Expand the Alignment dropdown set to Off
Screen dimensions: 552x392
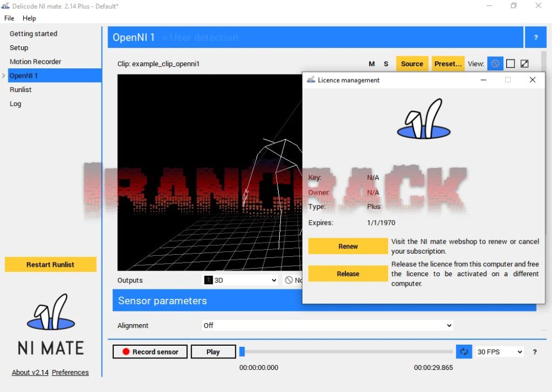tap(327, 325)
